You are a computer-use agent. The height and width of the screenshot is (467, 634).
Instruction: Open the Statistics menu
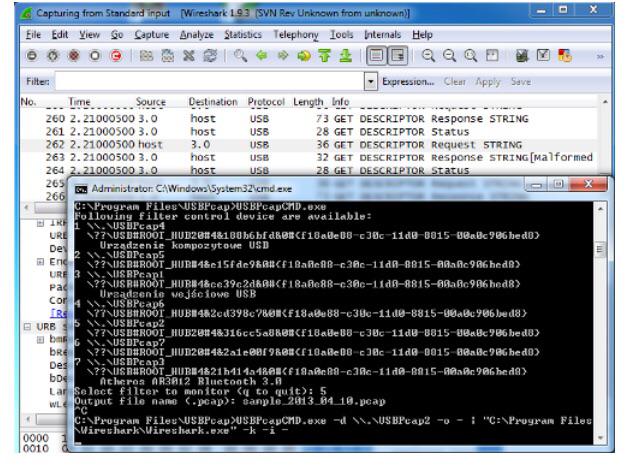tap(243, 35)
